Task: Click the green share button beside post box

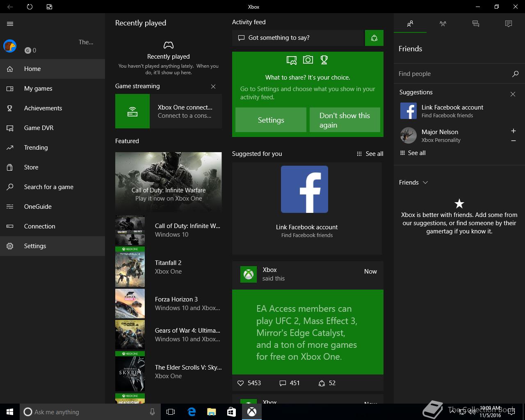Action: click(374, 38)
